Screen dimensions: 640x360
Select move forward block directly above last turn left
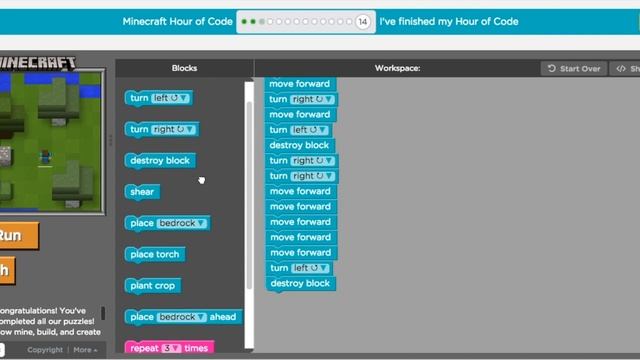pos(301,253)
